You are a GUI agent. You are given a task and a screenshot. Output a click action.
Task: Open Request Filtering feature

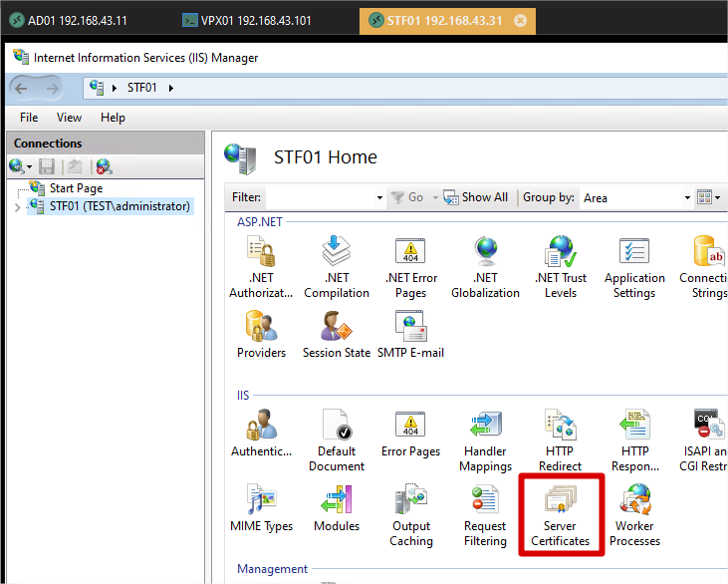[485, 515]
